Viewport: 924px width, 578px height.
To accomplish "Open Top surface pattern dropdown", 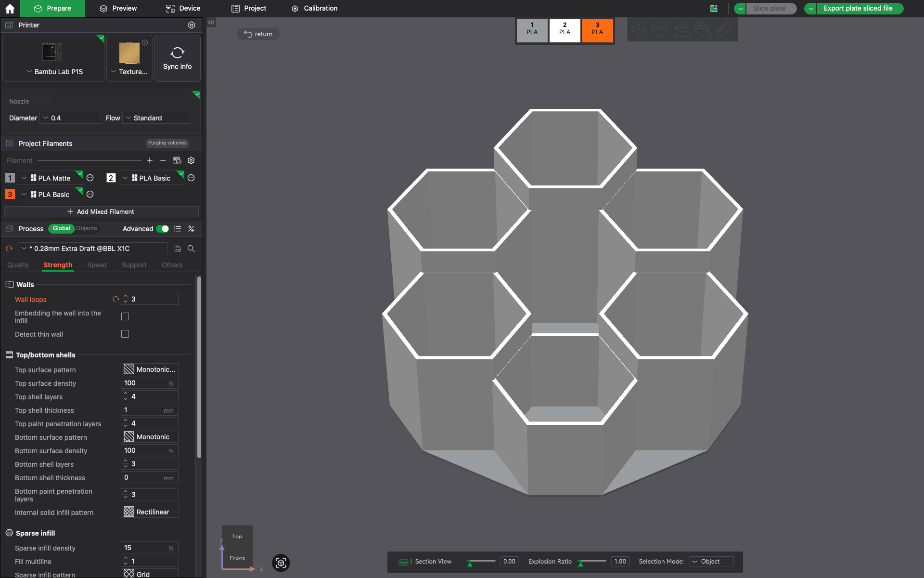I will pyautogui.click(x=150, y=369).
